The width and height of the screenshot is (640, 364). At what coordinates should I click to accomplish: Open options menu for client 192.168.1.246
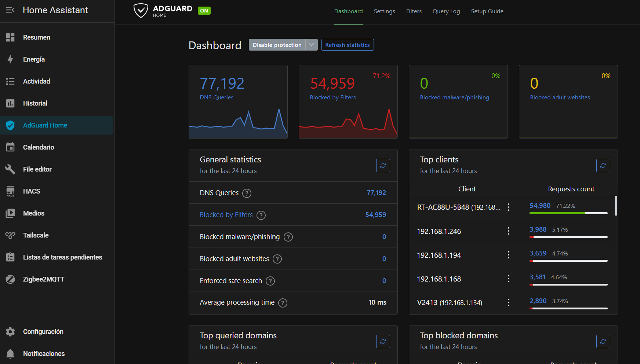click(509, 231)
